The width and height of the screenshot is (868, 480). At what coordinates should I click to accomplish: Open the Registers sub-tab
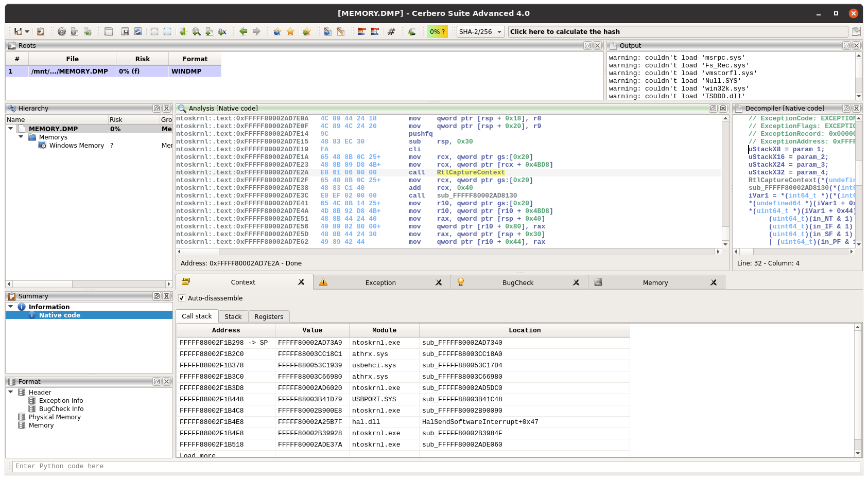pyautogui.click(x=269, y=317)
